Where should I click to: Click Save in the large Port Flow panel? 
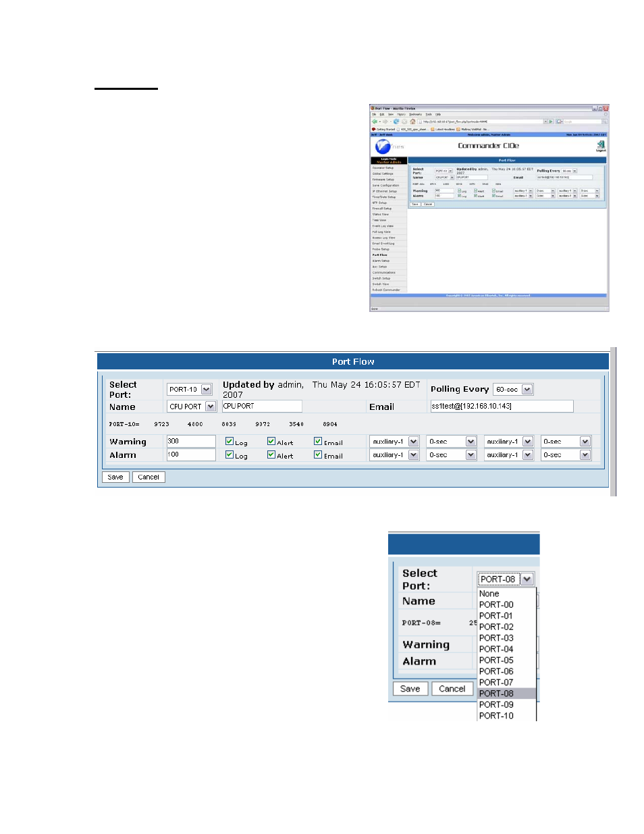tap(115, 477)
